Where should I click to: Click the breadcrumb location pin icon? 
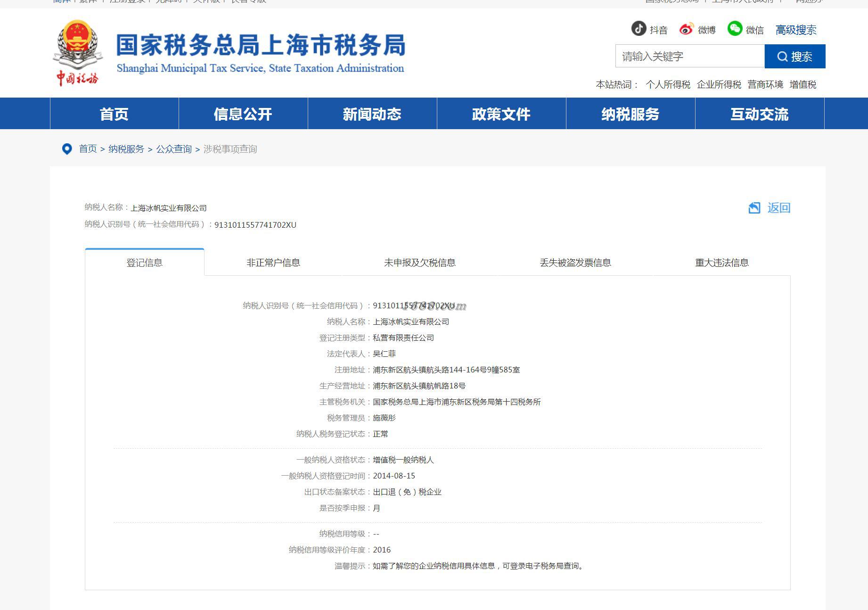67,149
